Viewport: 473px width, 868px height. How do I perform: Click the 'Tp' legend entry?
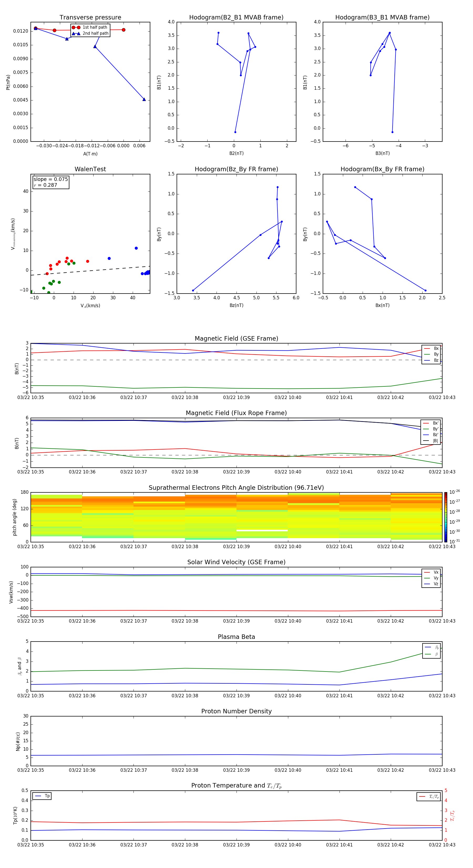pyautogui.click(x=42, y=796)
